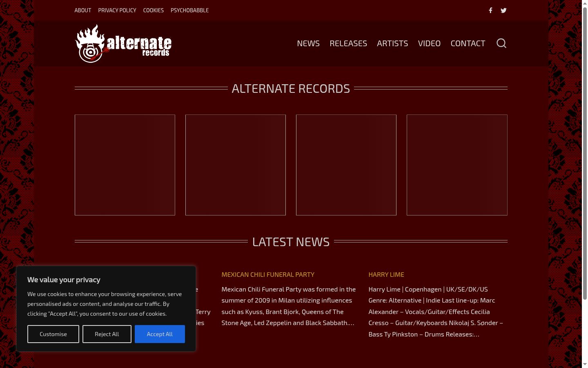Open the Harry Lime article
Screen dimensions: 588x368
386,275
